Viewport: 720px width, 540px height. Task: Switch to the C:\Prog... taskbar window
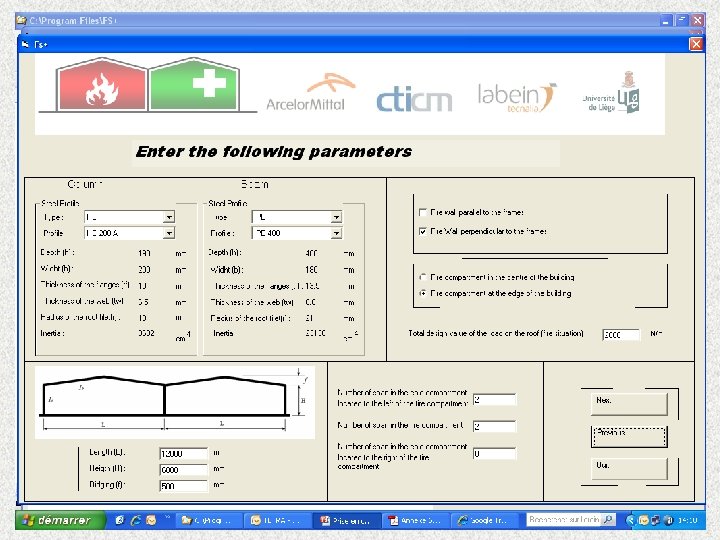(208, 520)
